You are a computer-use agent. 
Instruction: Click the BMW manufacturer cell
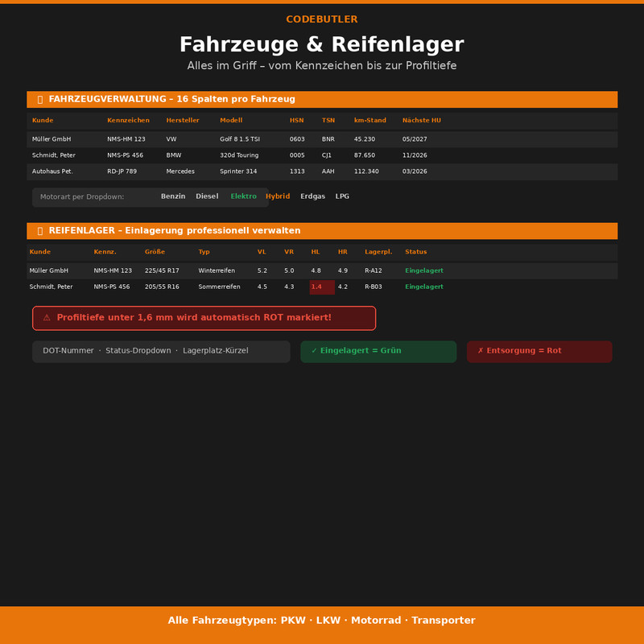[x=173, y=155]
